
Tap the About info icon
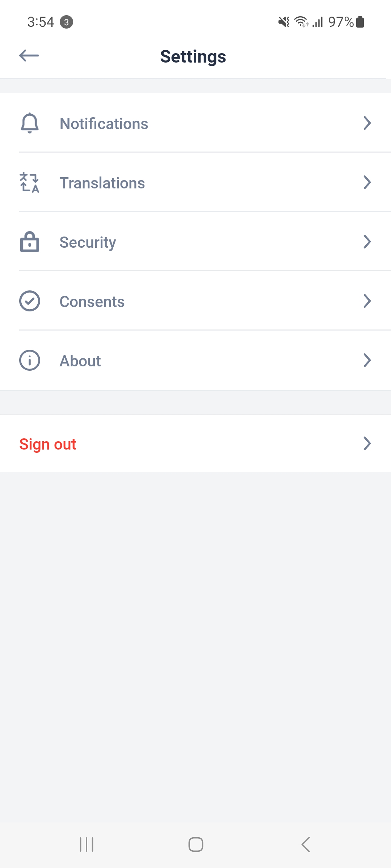[30, 361]
